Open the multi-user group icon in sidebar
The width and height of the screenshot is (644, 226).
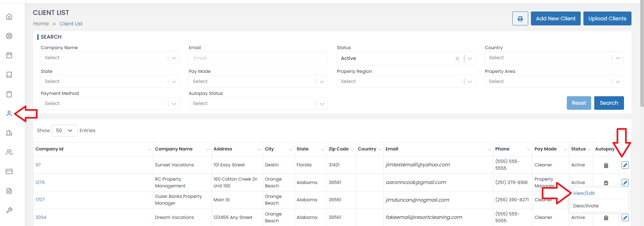point(9,152)
